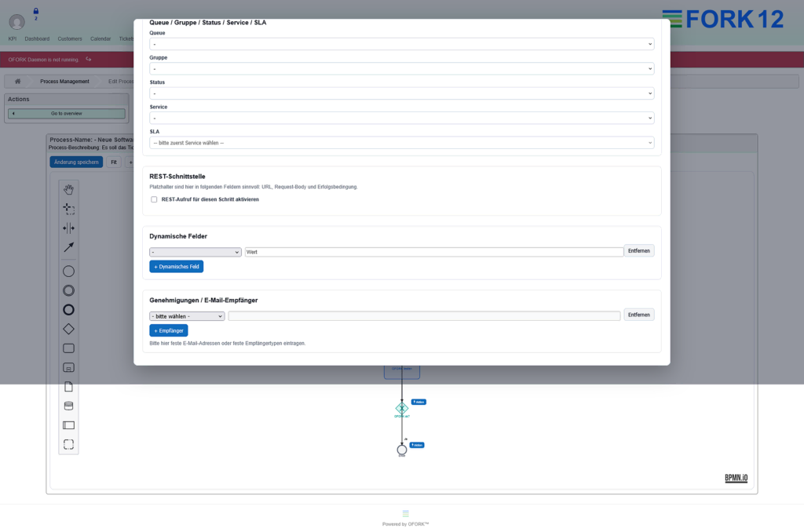Select the global connect arrow tool

click(x=68, y=247)
